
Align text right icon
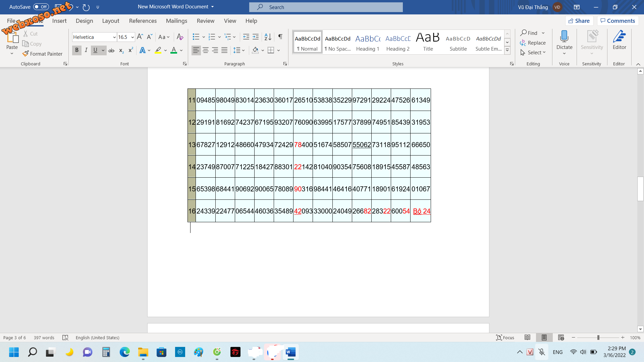click(215, 50)
